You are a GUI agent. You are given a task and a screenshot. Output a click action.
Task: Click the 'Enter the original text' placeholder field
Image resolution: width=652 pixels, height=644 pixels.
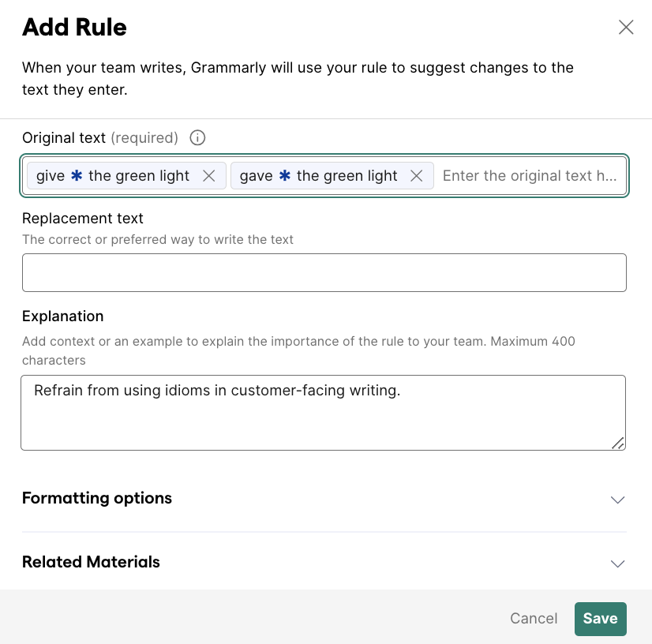tap(530, 176)
